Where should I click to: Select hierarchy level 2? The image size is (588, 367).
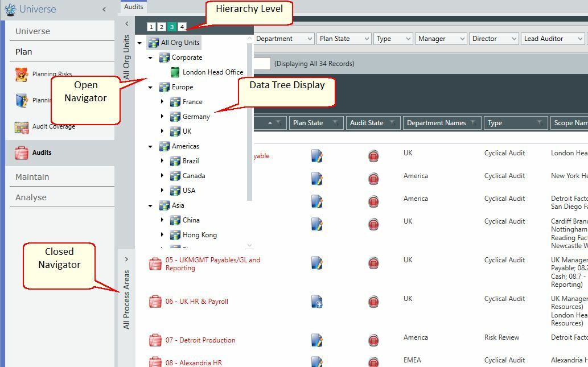(x=161, y=27)
